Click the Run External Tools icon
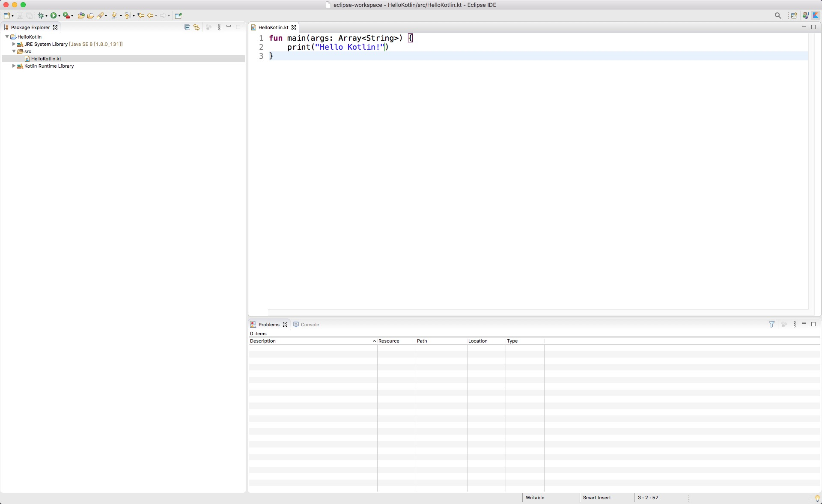The image size is (822, 504). click(x=66, y=15)
